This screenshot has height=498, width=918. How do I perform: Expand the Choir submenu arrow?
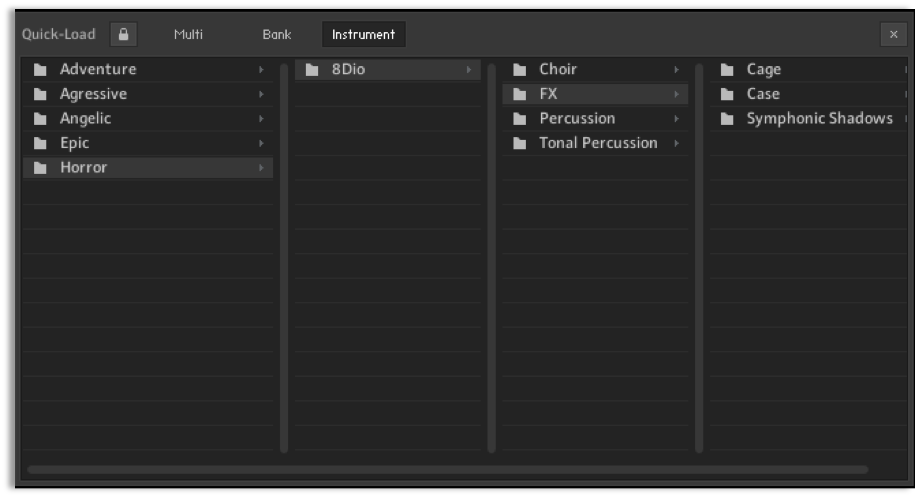point(676,70)
